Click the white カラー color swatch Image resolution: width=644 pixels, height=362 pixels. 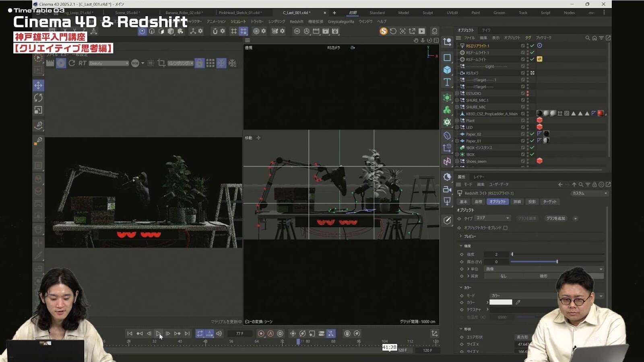click(501, 302)
